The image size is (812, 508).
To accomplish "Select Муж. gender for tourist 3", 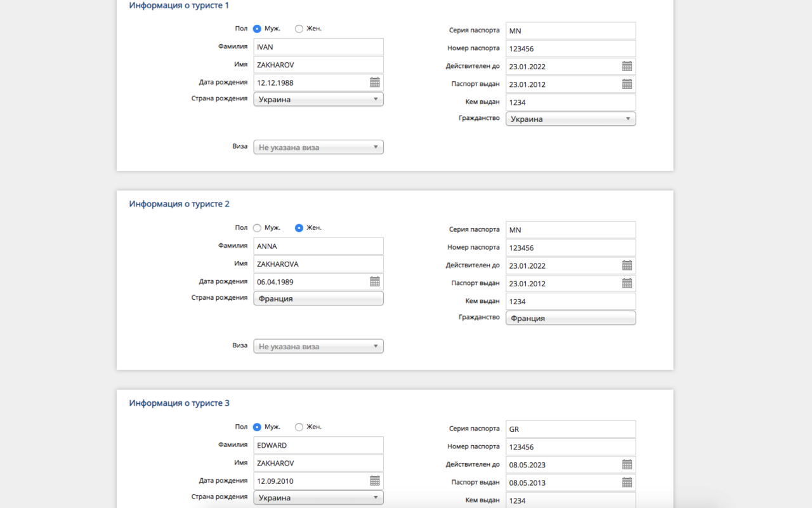I will (257, 427).
